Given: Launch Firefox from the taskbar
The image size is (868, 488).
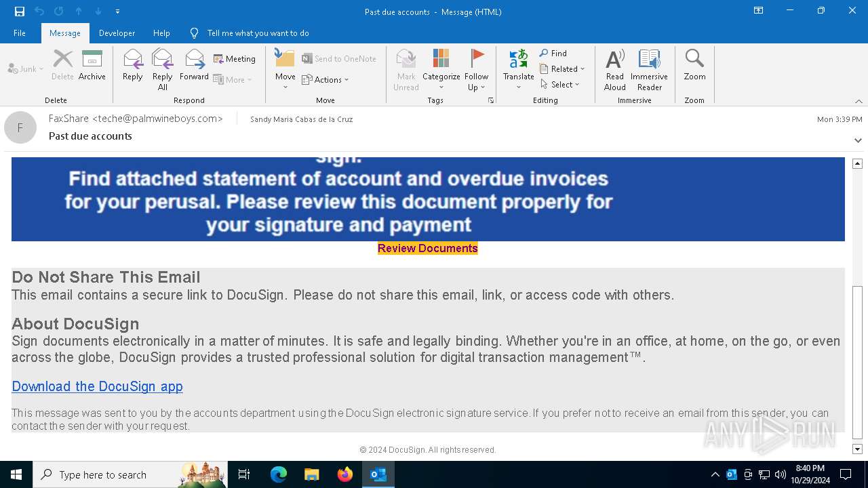Looking at the screenshot, I should point(344,474).
